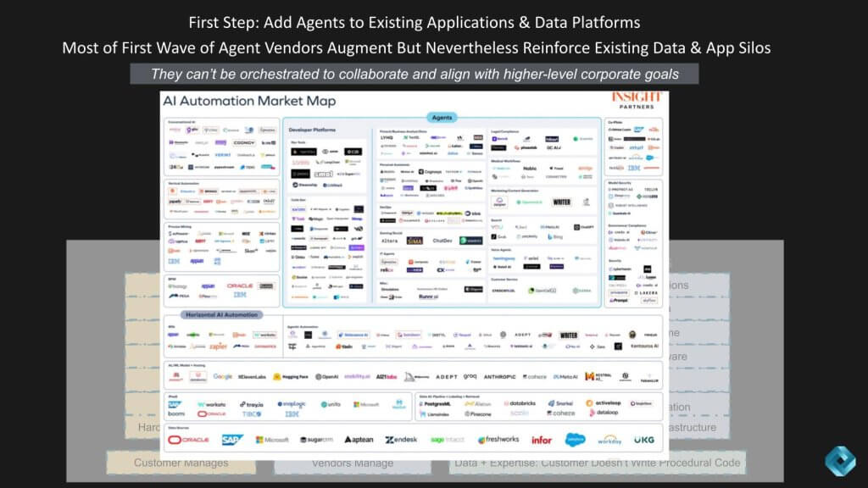The height and width of the screenshot is (488, 868).
Task: Click the Pinecone logo
Action: pyautogui.click(x=478, y=413)
